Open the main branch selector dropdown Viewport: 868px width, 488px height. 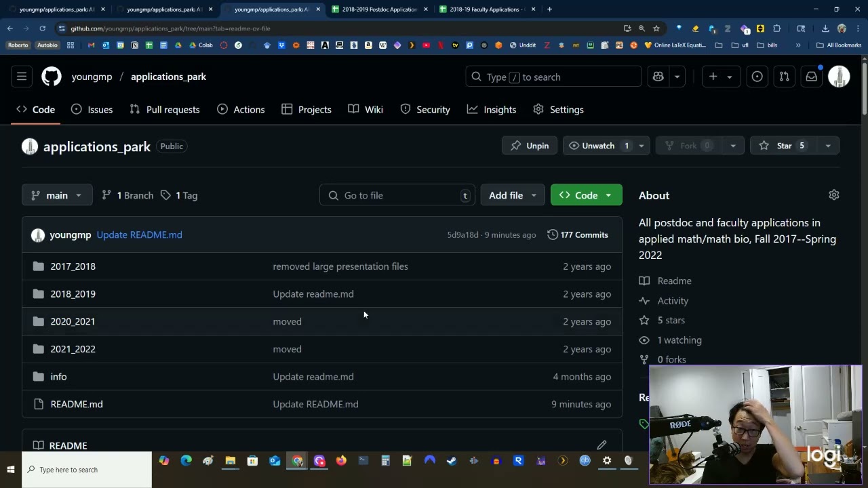coord(57,195)
